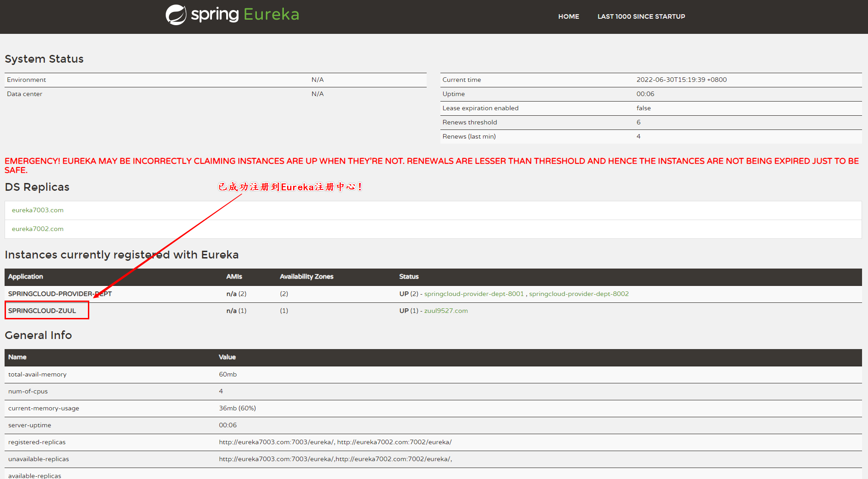Viewport: 868px width, 479px height.
Task: Click the server-uptime row name
Action: [30, 425]
